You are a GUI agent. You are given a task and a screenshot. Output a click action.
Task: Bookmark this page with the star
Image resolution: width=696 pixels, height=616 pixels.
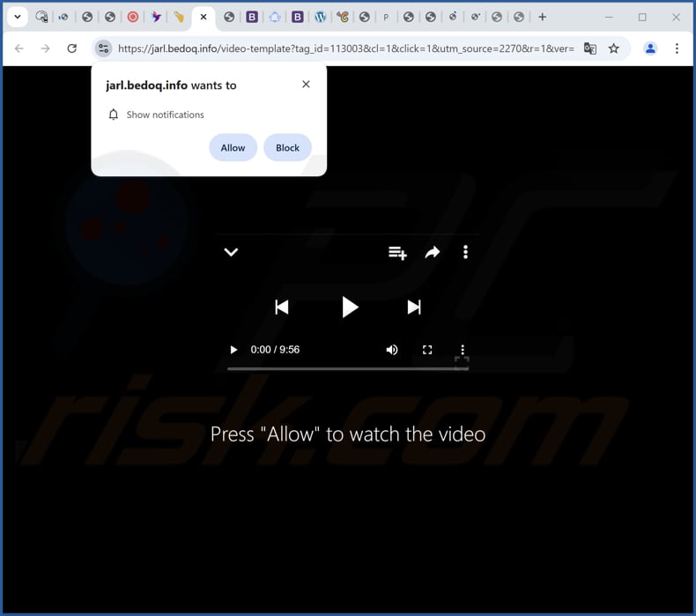tap(613, 48)
